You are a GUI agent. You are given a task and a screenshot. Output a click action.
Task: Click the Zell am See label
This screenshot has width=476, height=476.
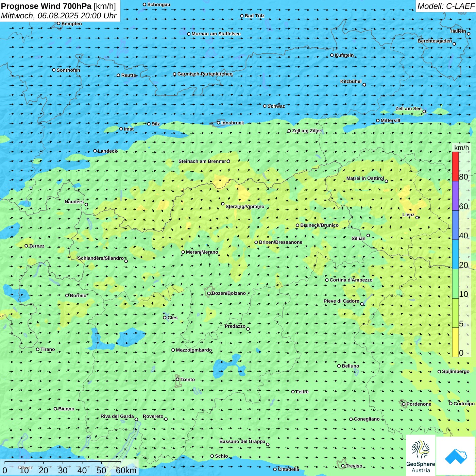click(408, 108)
